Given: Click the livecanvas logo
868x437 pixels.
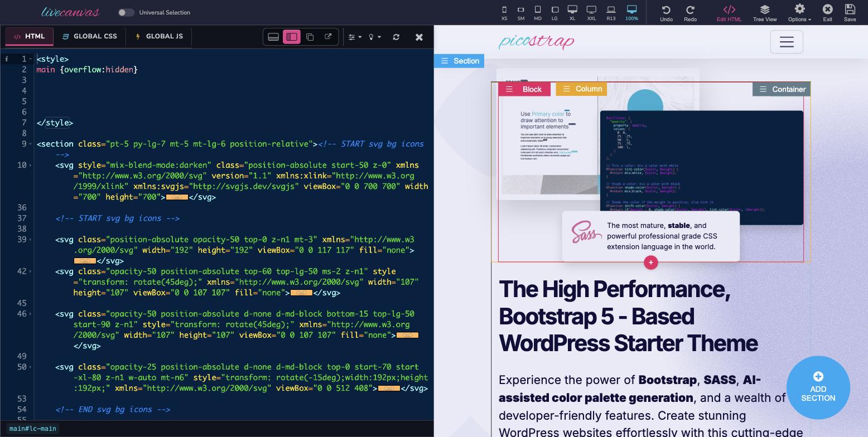Looking at the screenshot, I should click(70, 12).
